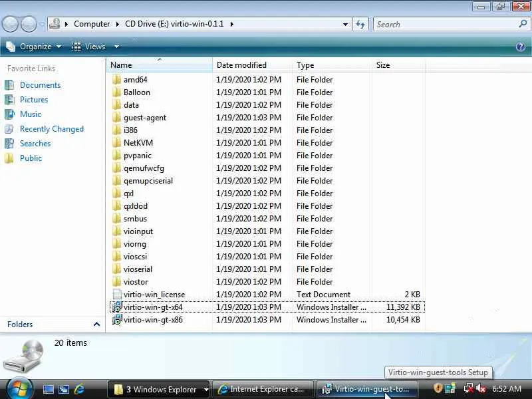Select the guest-agent folder icon
The width and height of the screenshot is (532, 399).
point(117,118)
